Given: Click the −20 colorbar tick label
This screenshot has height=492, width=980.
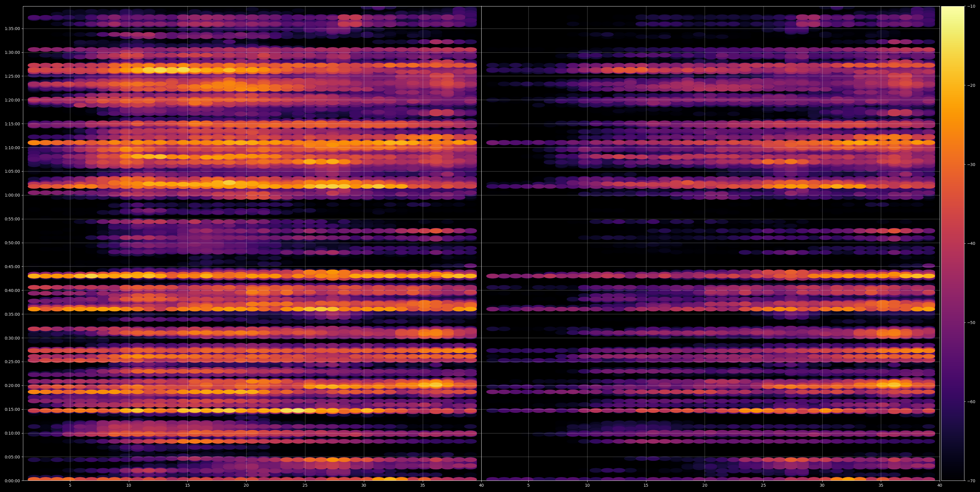Looking at the screenshot, I should click(971, 85).
